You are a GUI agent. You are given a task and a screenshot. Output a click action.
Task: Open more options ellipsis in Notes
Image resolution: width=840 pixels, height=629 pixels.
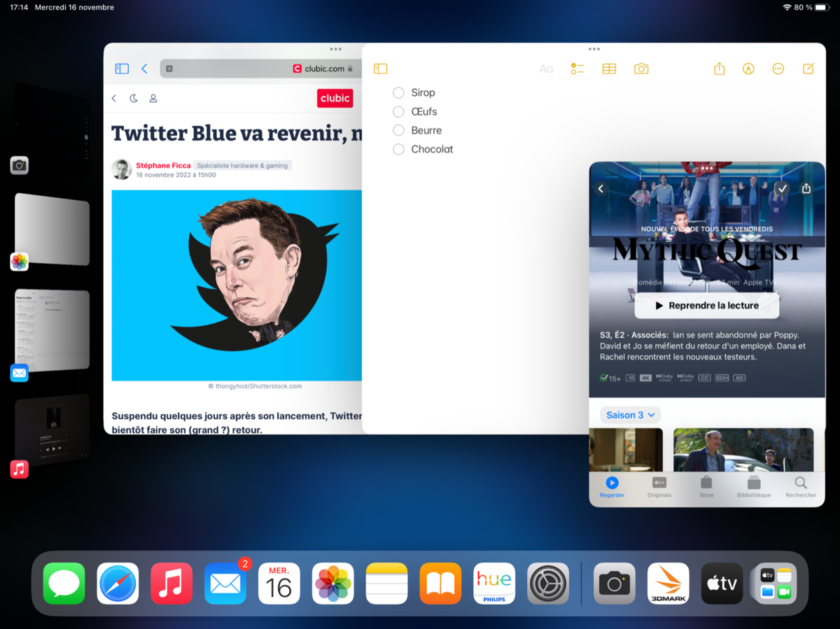[778, 69]
